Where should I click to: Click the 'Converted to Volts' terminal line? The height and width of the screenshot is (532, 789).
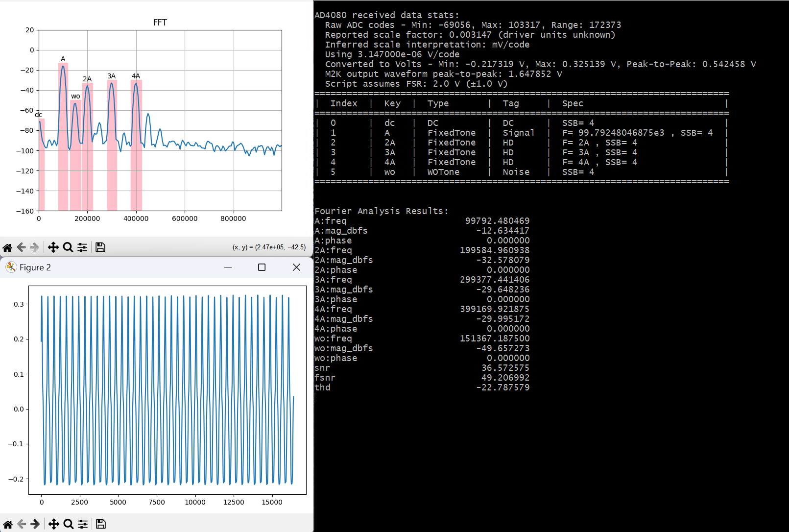pyautogui.click(x=541, y=64)
